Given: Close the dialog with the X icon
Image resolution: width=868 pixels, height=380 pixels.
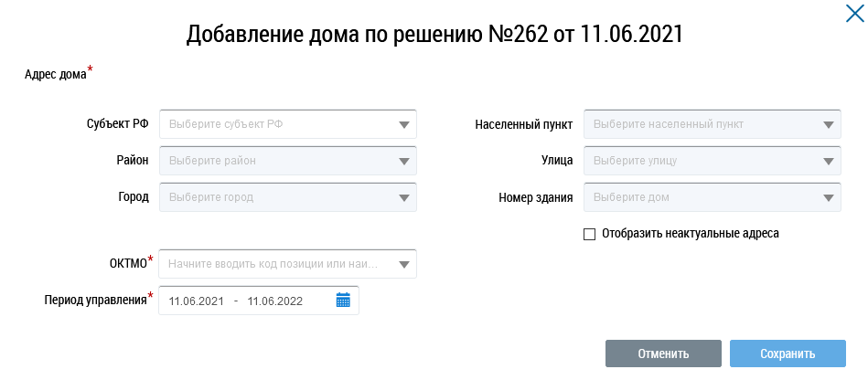Looking at the screenshot, I should [x=854, y=14].
